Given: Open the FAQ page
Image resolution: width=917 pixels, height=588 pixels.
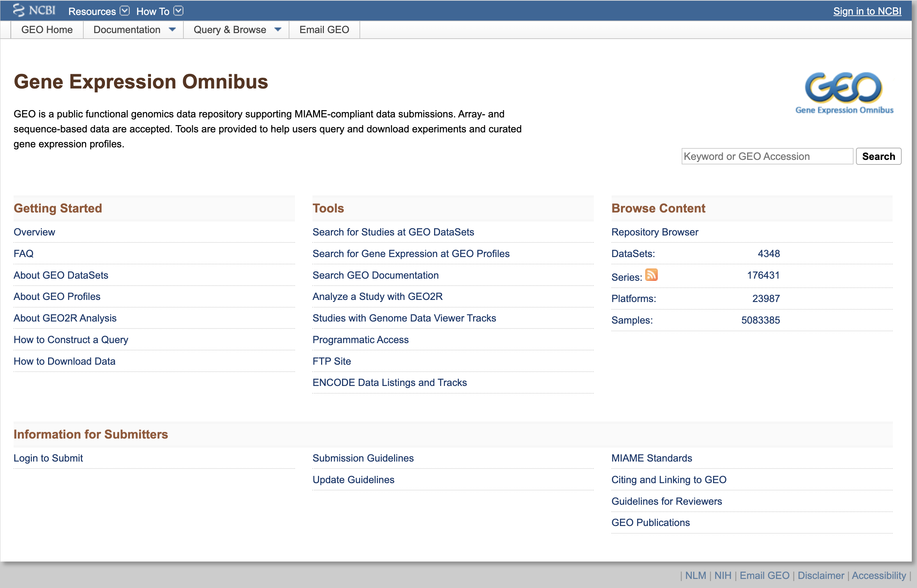Looking at the screenshot, I should (23, 254).
